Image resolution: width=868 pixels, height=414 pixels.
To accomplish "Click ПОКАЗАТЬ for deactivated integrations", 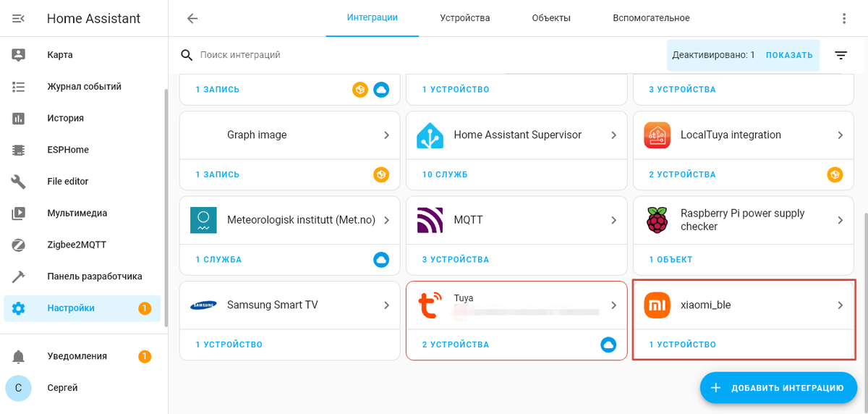I will pos(789,55).
